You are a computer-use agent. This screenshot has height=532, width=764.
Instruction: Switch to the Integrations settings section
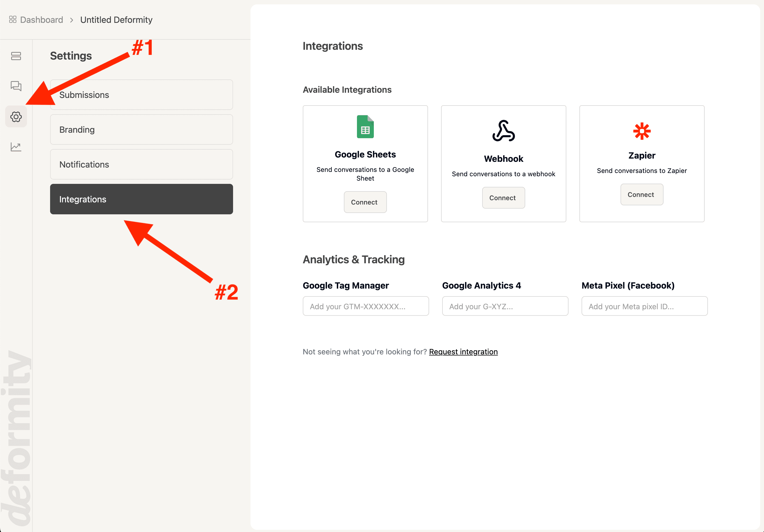point(141,199)
